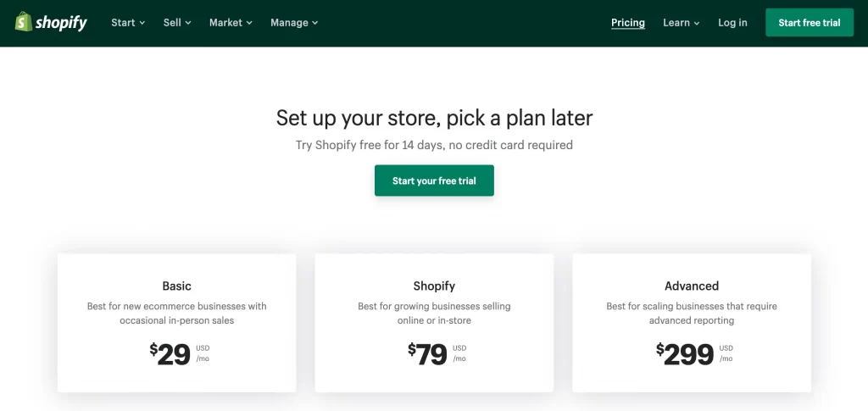
Task: Click the Start your free trial button
Action: 434,181
